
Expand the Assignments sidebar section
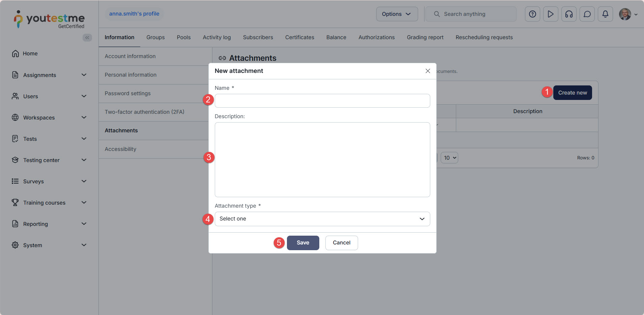[x=84, y=75]
